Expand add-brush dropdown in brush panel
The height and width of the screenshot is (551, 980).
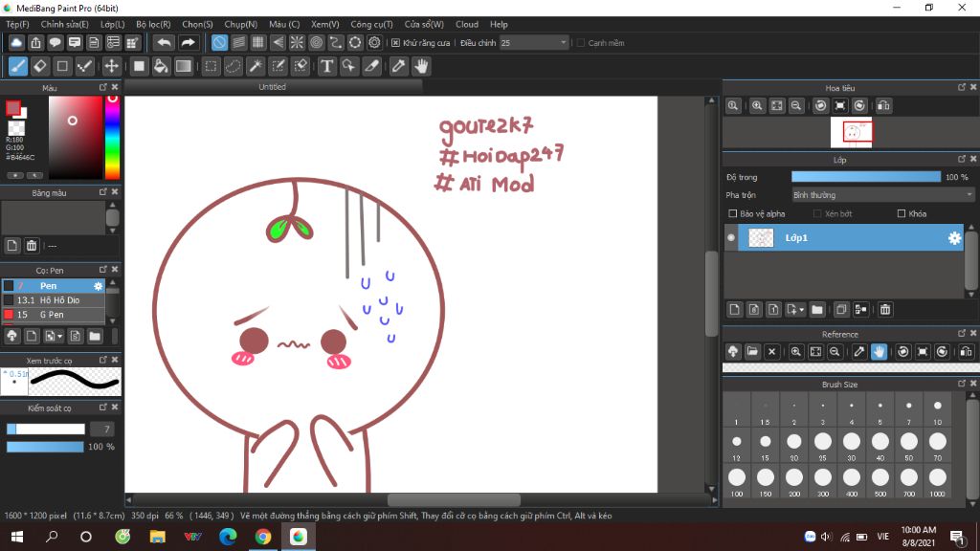[59, 337]
